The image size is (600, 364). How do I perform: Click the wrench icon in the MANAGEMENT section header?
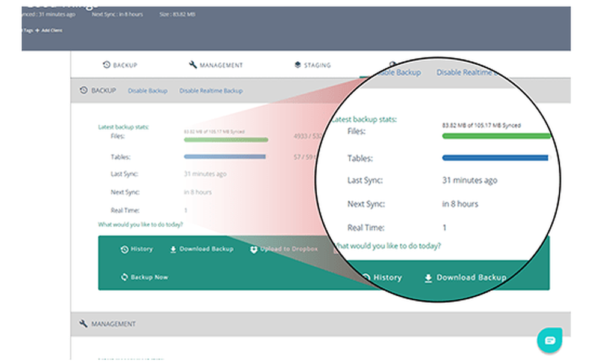(83, 323)
